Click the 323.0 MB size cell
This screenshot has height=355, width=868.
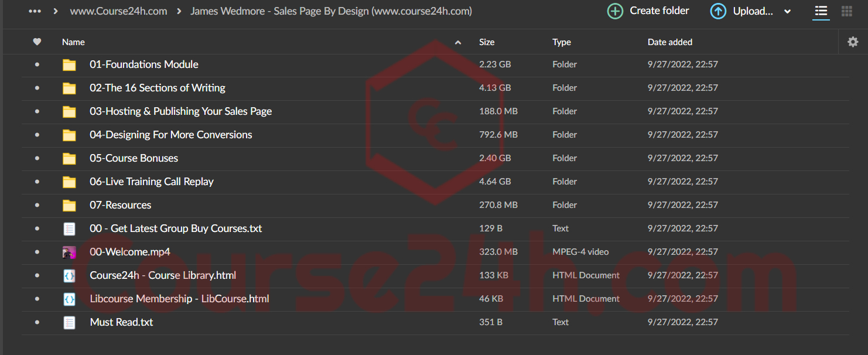click(498, 252)
